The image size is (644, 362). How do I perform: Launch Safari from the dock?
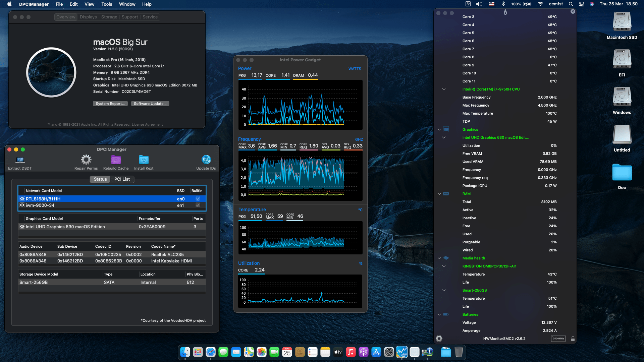tap(211, 352)
